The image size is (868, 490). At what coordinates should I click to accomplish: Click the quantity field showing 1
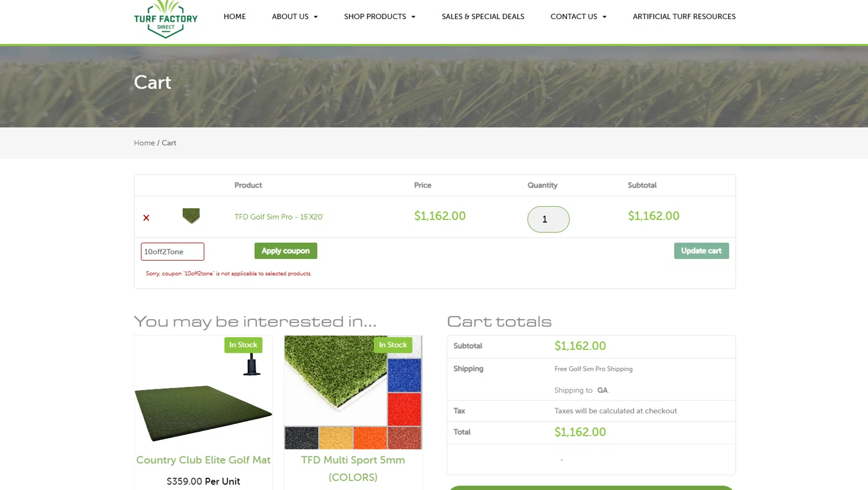click(x=548, y=220)
